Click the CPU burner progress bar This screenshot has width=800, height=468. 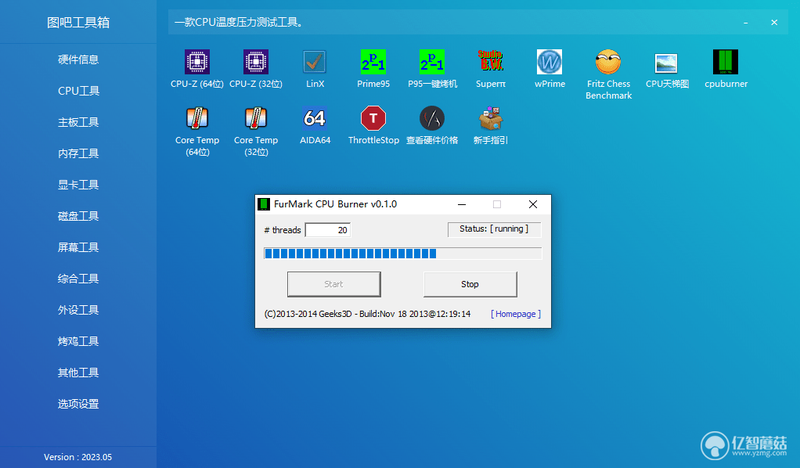403,254
